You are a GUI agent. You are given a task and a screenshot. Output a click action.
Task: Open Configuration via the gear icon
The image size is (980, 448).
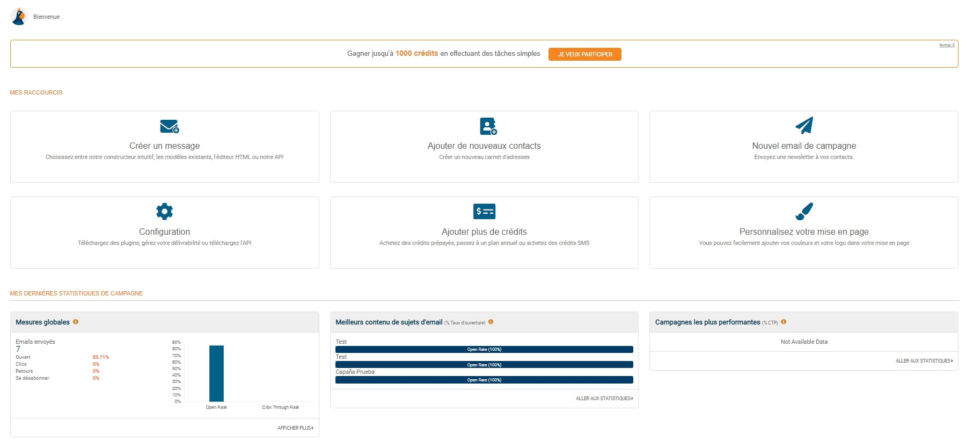point(164,212)
